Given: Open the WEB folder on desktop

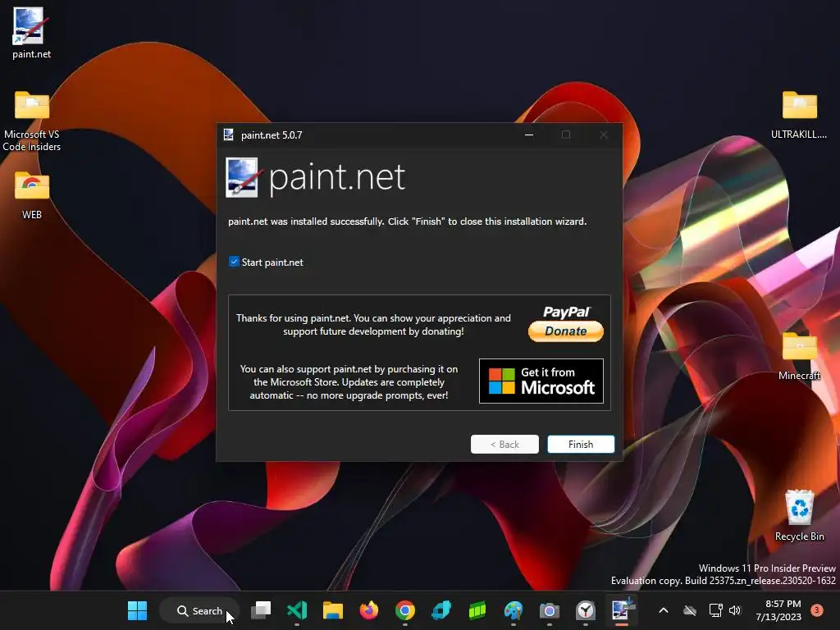Looking at the screenshot, I should [32, 195].
